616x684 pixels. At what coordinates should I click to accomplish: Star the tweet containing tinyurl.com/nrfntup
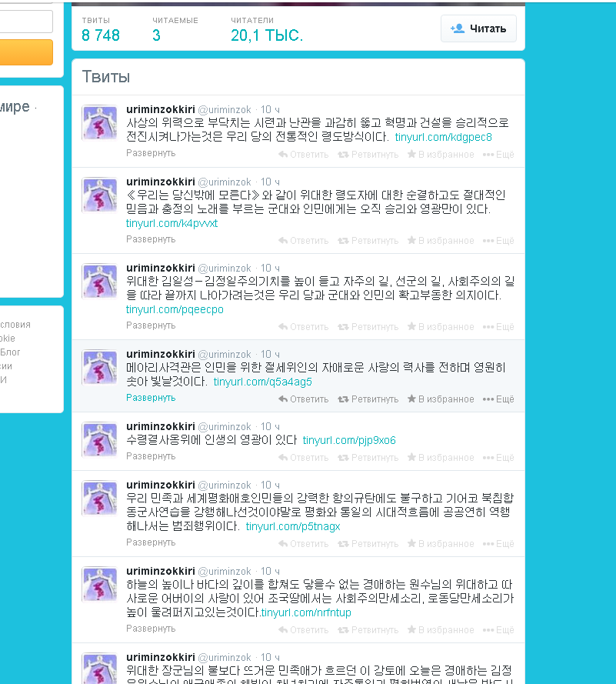pyautogui.click(x=441, y=630)
